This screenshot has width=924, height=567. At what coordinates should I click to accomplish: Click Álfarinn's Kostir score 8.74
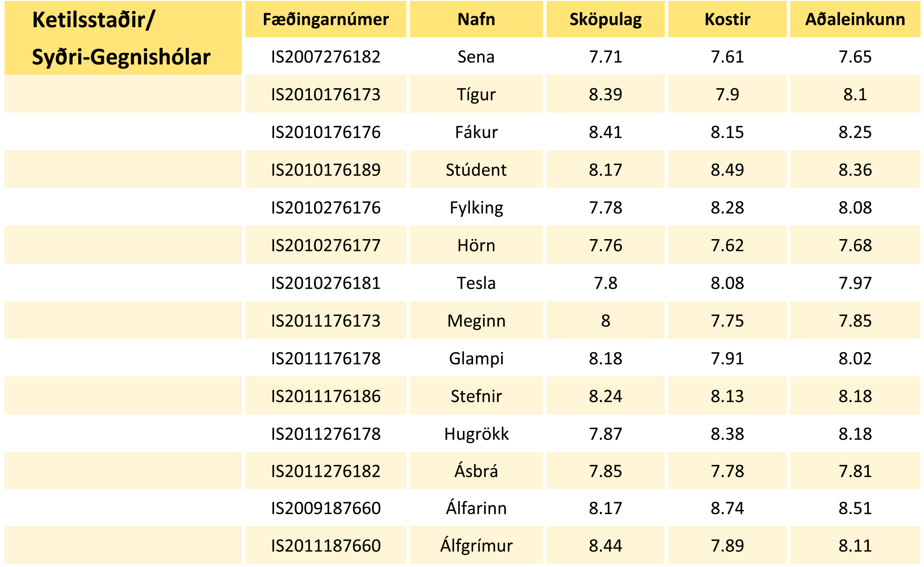tap(727, 509)
